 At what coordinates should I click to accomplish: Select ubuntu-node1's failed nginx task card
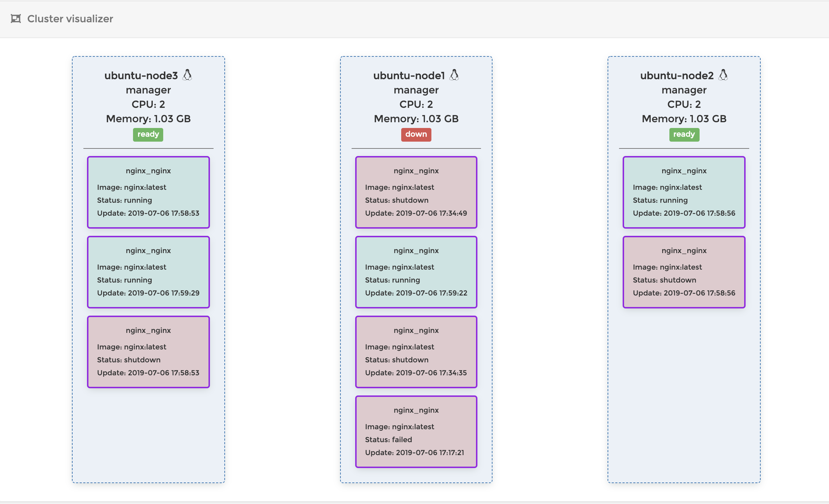click(416, 431)
